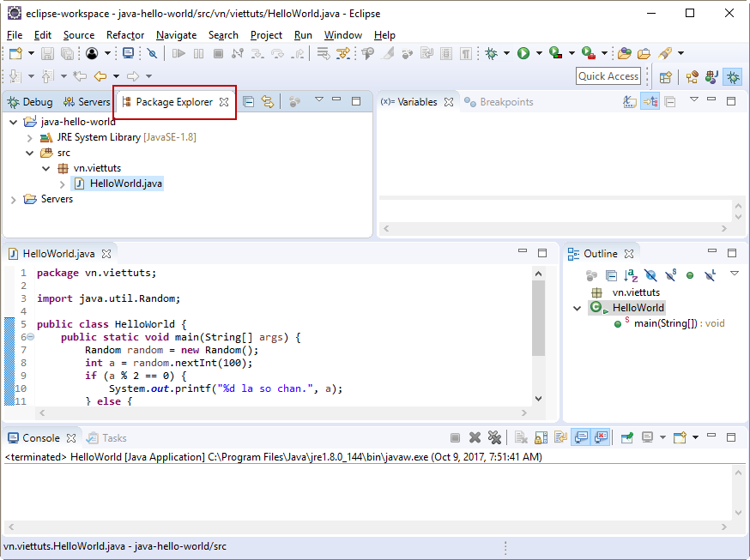Switch to the Servers tab
The height and width of the screenshot is (560, 750).
click(x=87, y=102)
